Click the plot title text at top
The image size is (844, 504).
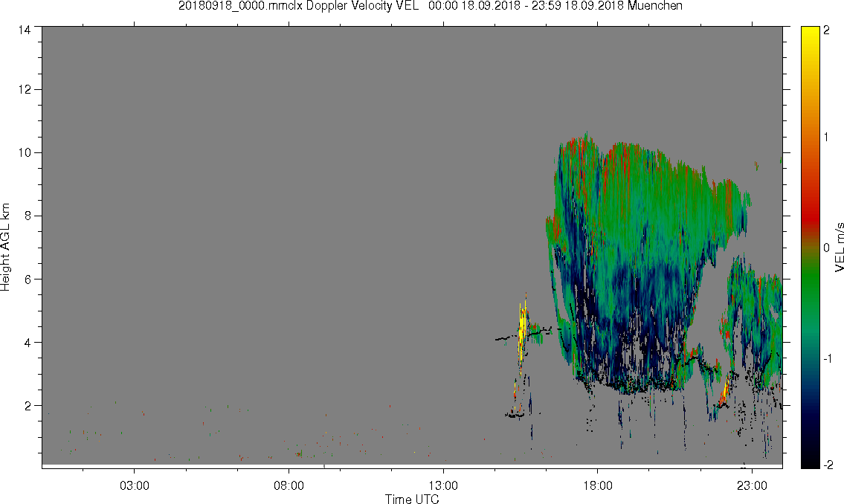(430, 6)
